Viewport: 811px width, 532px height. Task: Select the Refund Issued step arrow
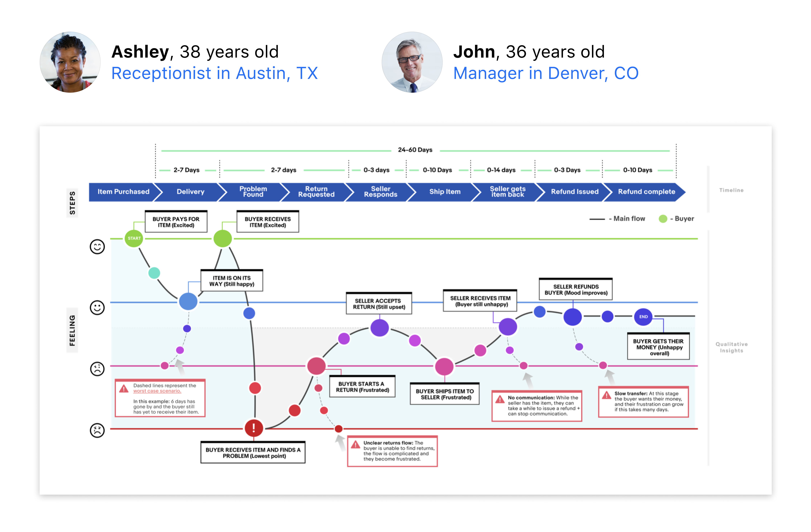pyautogui.click(x=575, y=192)
